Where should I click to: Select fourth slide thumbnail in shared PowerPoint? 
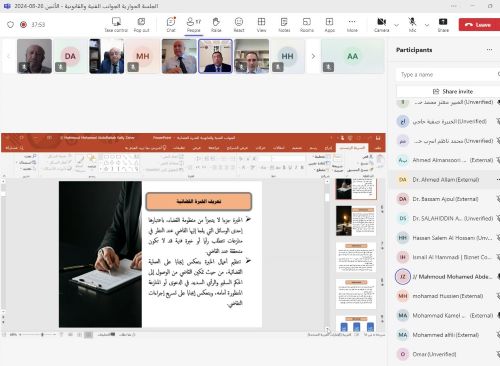(356, 294)
